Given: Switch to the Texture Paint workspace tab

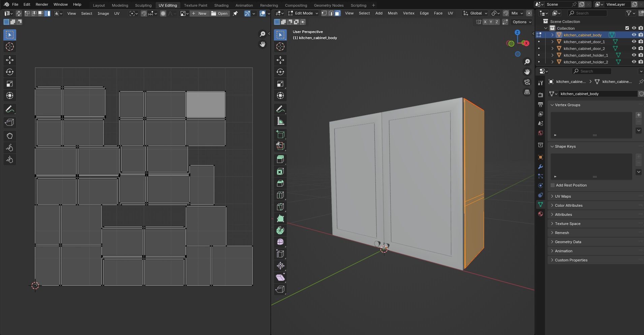Looking at the screenshot, I should tap(195, 5).
